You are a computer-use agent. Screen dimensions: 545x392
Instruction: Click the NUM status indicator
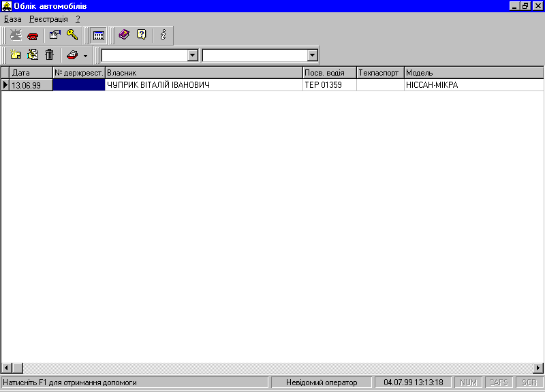pos(468,382)
